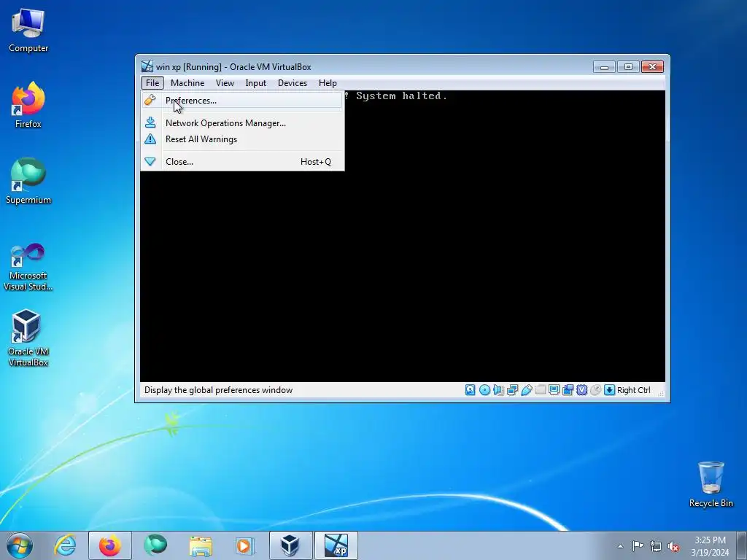Click the virtualization CPU status icon

(581, 390)
